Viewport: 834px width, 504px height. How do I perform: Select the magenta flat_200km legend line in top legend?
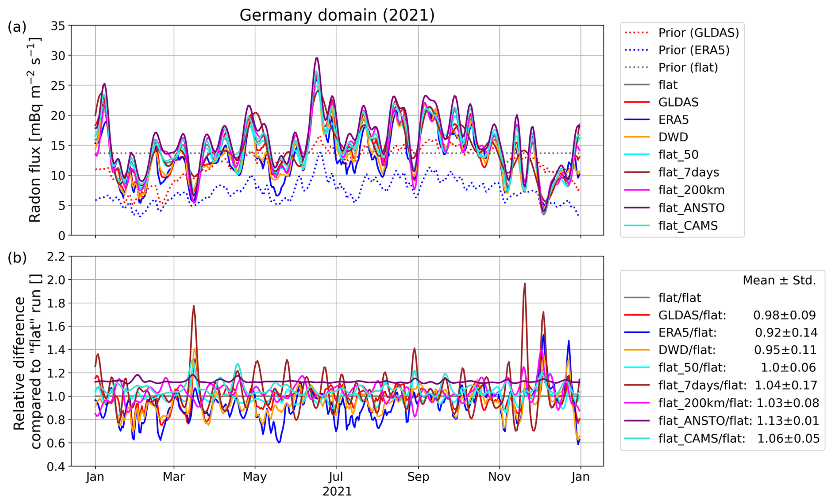pyautogui.click(x=637, y=190)
